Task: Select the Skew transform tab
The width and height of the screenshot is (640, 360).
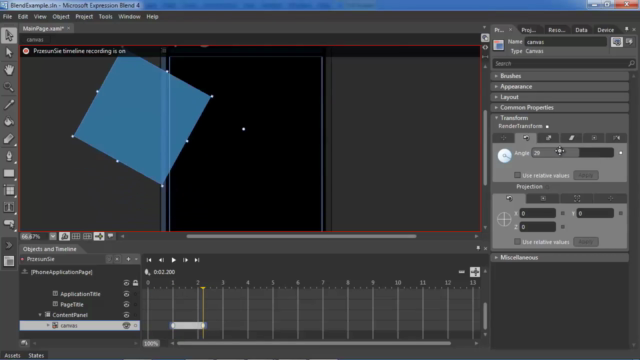Action: [x=571, y=138]
